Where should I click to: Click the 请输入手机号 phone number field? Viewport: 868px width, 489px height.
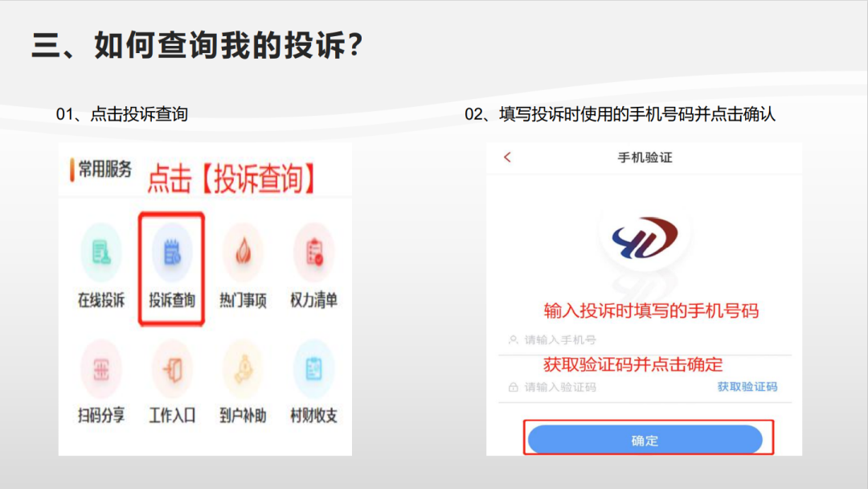[645, 340]
